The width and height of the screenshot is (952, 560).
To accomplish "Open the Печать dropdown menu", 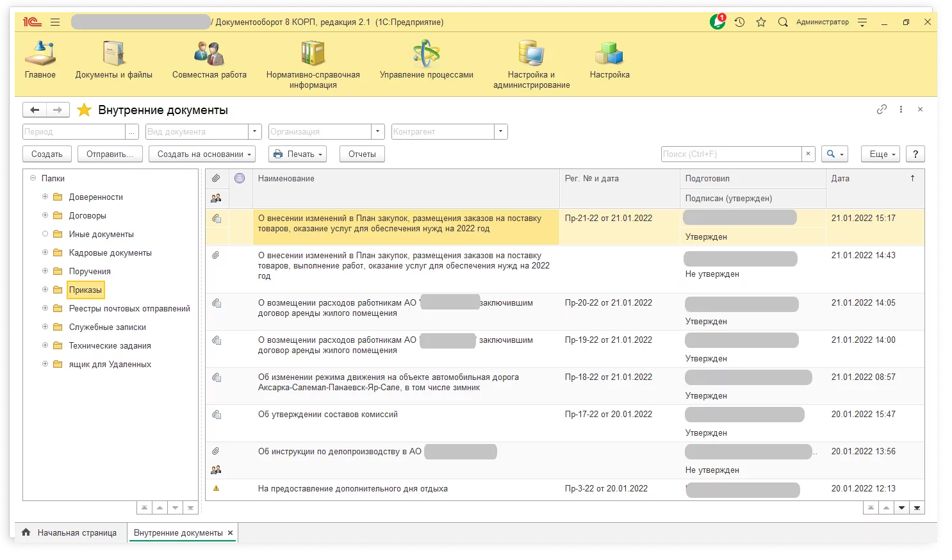I will click(297, 154).
